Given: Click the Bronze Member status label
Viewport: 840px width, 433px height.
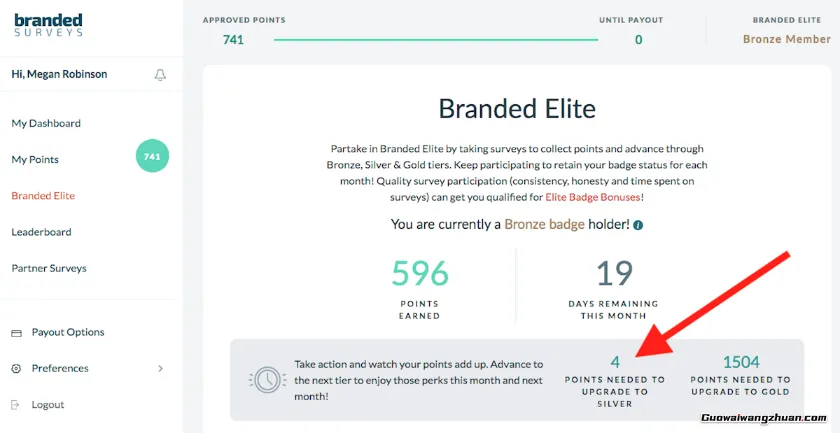Looking at the screenshot, I should click(x=786, y=39).
